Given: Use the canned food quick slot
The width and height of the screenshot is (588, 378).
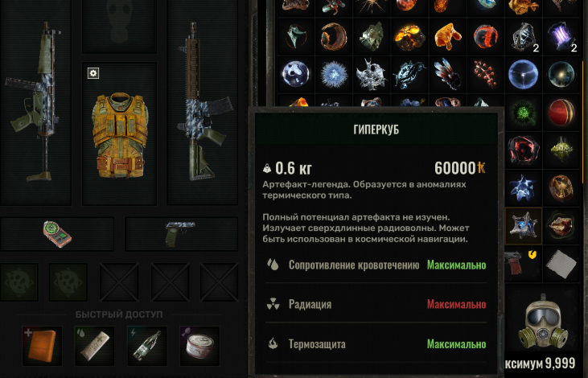Looking at the screenshot, I should [x=199, y=345].
